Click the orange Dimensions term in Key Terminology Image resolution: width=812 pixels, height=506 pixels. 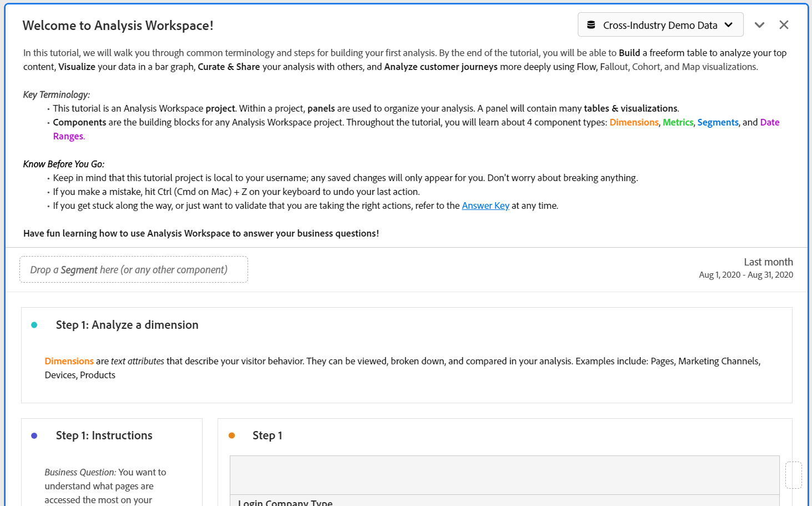pos(634,122)
